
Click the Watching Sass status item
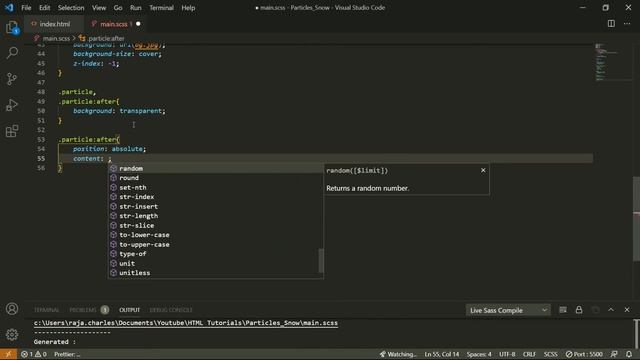click(x=398, y=354)
